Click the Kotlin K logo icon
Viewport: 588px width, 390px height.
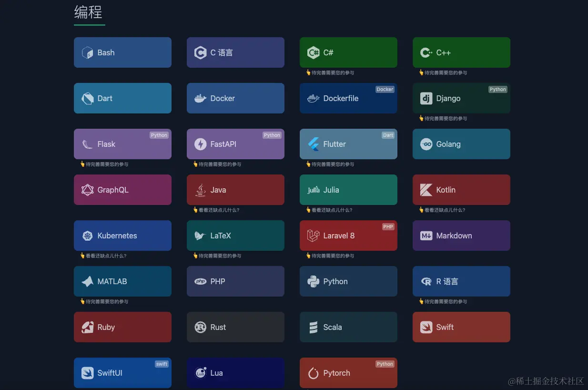[x=426, y=190]
